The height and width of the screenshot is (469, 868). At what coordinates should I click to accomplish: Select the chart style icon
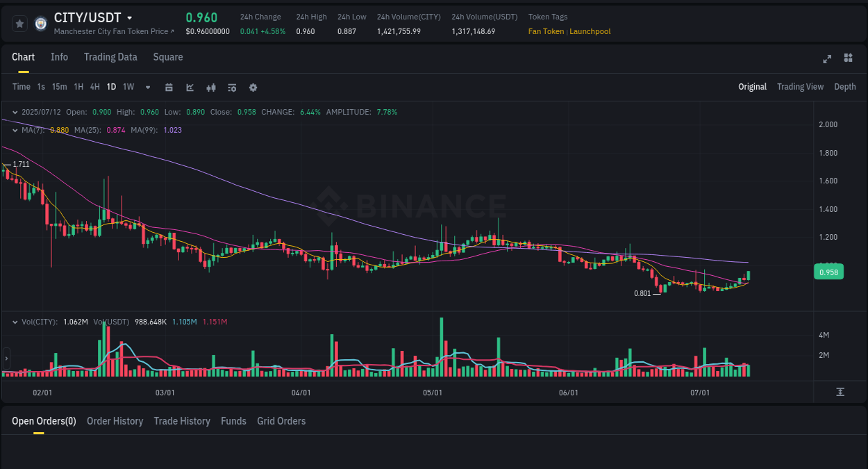click(189, 88)
